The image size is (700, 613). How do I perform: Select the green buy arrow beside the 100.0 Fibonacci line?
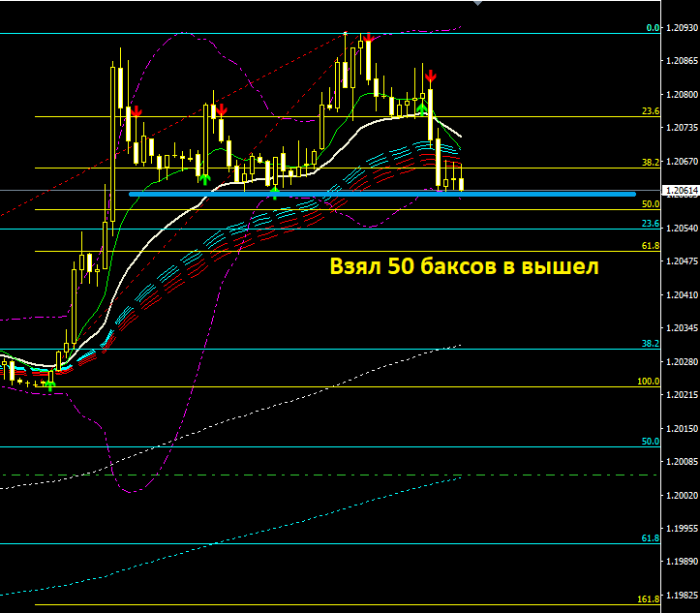point(49,385)
